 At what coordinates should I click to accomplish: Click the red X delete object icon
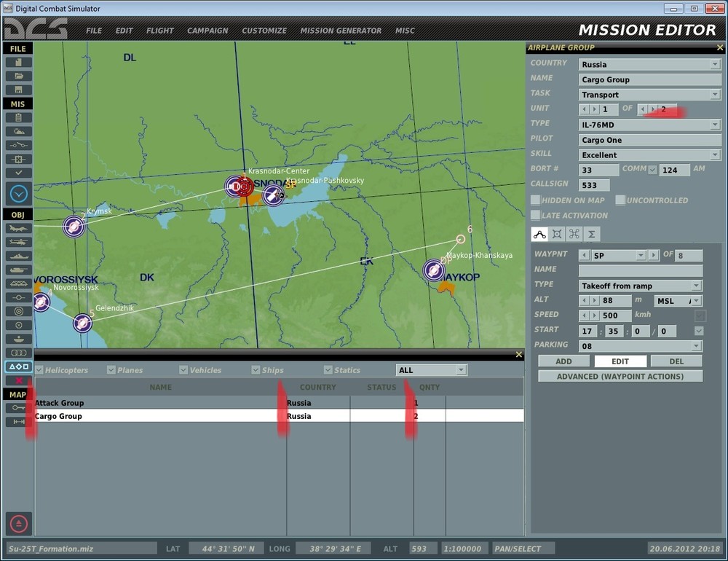pos(18,380)
